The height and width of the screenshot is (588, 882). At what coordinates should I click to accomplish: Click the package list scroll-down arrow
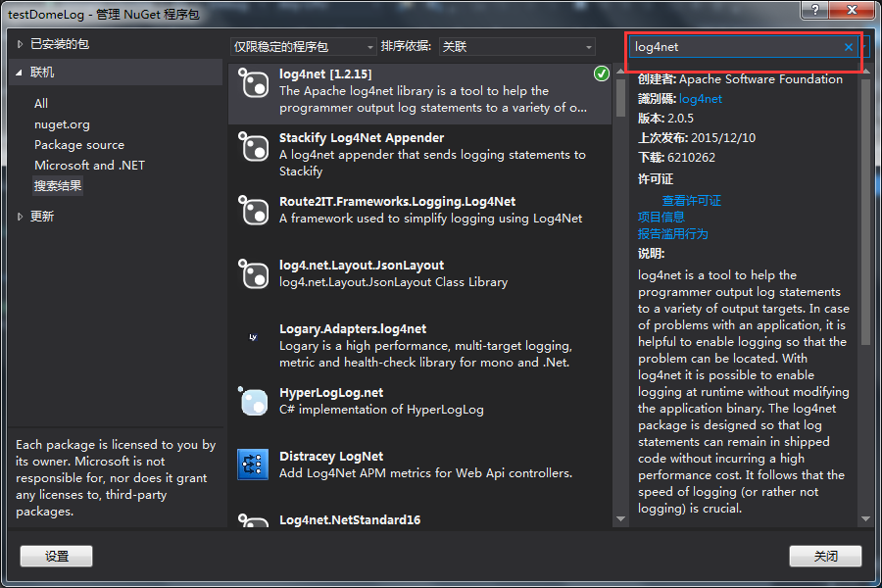pos(621,518)
